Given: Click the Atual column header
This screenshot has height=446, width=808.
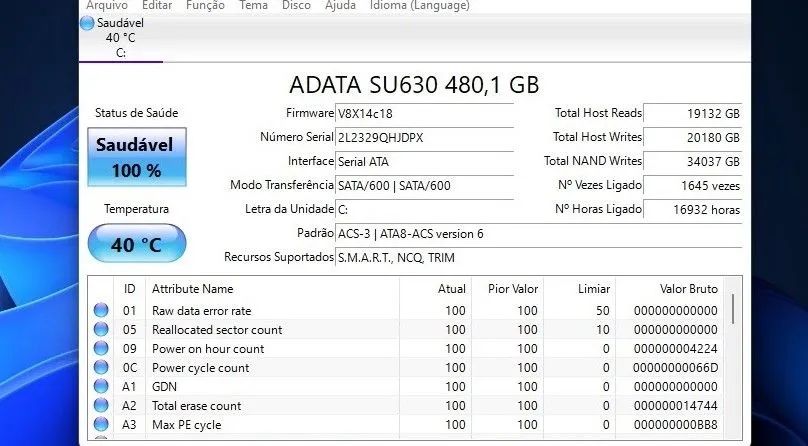Looking at the screenshot, I should pos(435,289).
